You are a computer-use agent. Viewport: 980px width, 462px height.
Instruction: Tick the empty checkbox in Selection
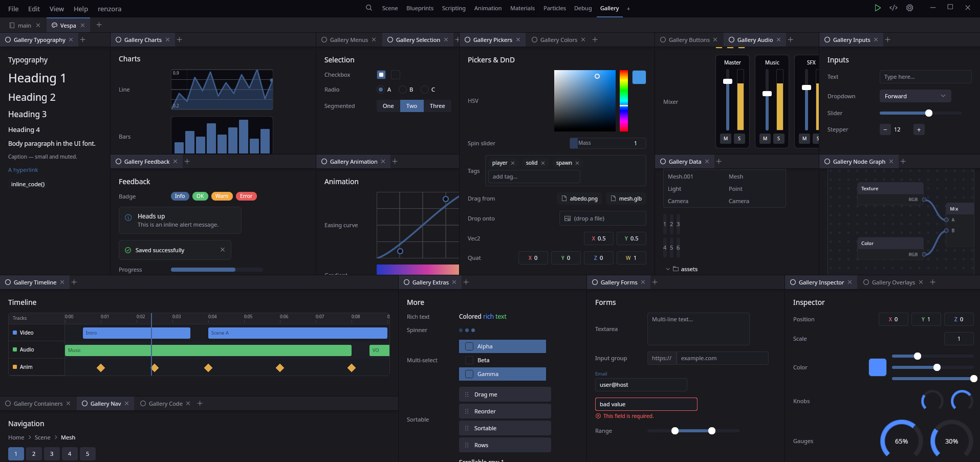[x=396, y=75]
